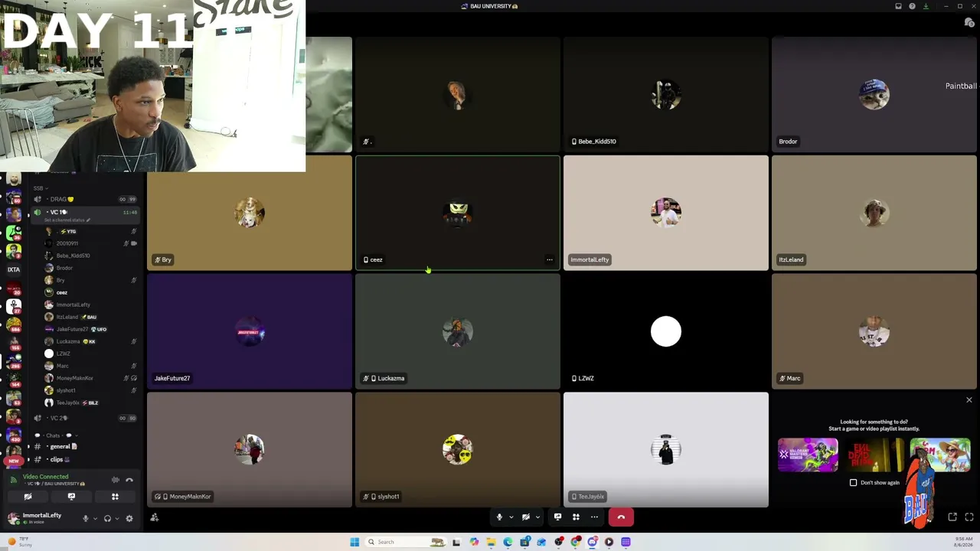The height and width of the screenshot is (551, 980).
Task: Open the Windows Start menu
Action: pos(354,542)
